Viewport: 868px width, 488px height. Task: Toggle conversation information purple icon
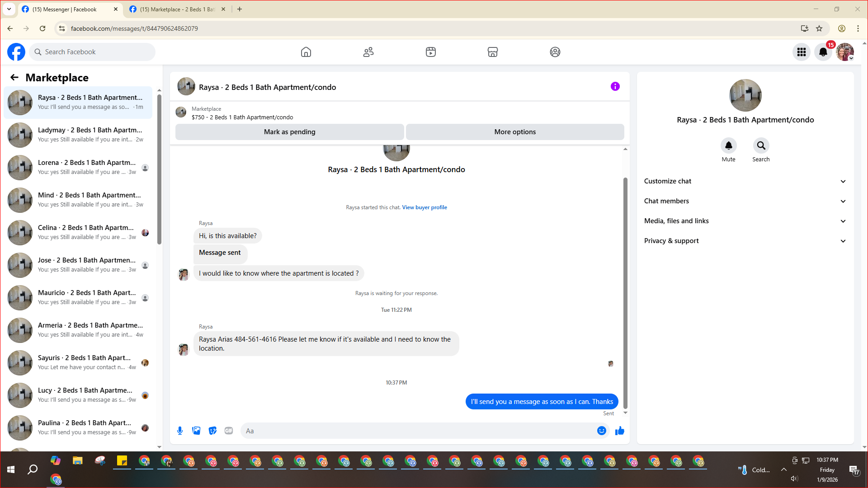click(615, 86)
